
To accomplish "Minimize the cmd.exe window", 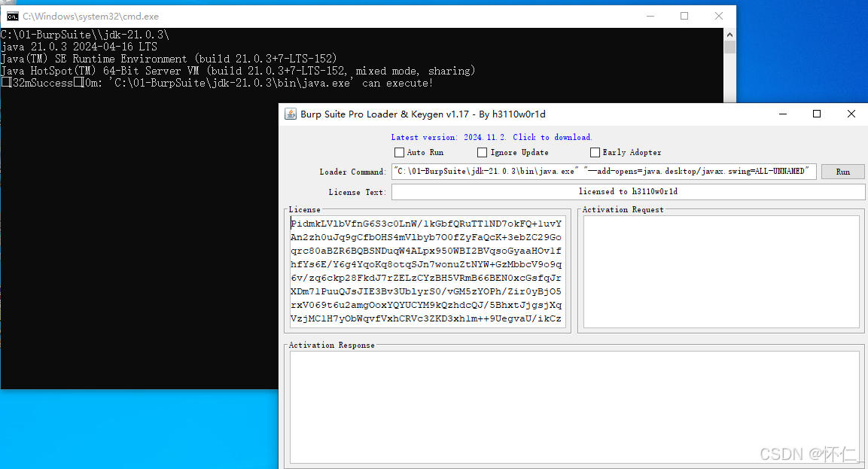I will click(x=650, y=16).
